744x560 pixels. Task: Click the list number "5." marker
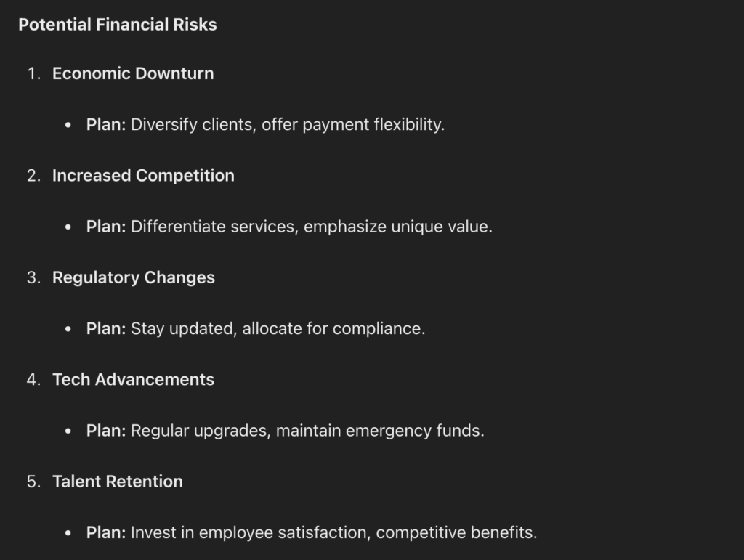(33, 482)
